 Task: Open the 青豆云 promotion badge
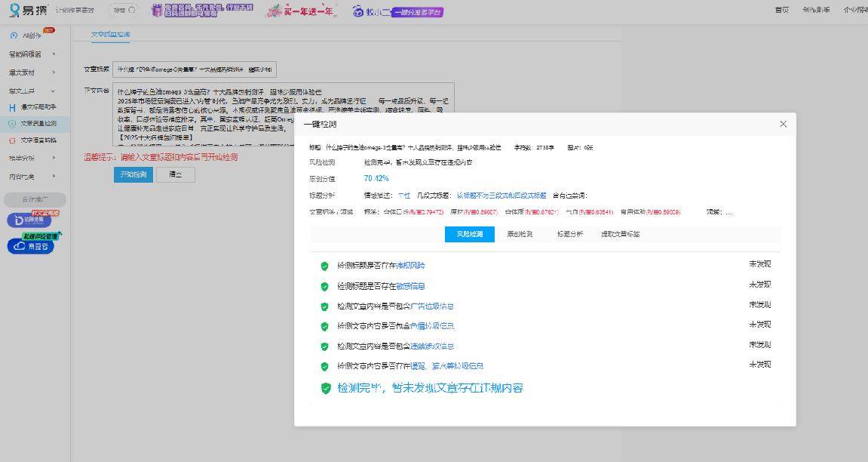(x=31, y=245)
